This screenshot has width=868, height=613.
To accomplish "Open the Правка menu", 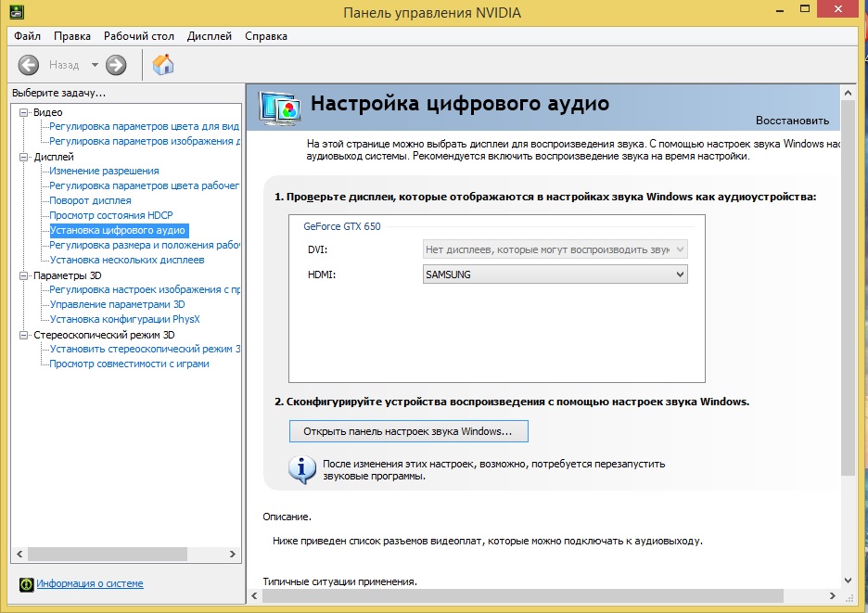I will (x=72, y=36).
